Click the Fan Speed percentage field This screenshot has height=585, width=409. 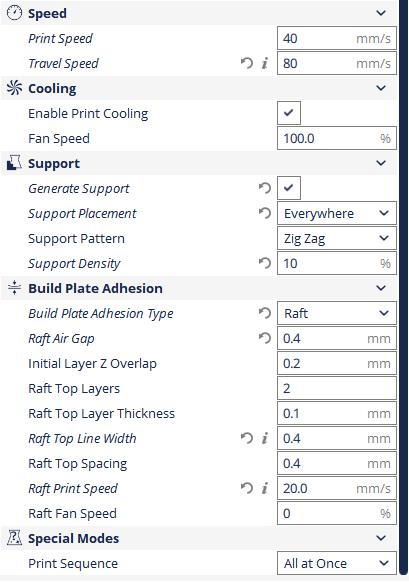tap(337, 138)
